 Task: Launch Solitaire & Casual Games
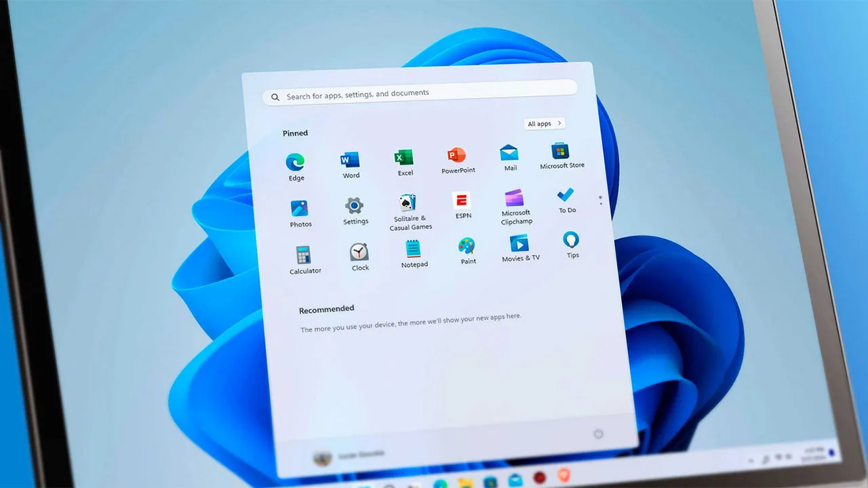[x=409, y=212]
